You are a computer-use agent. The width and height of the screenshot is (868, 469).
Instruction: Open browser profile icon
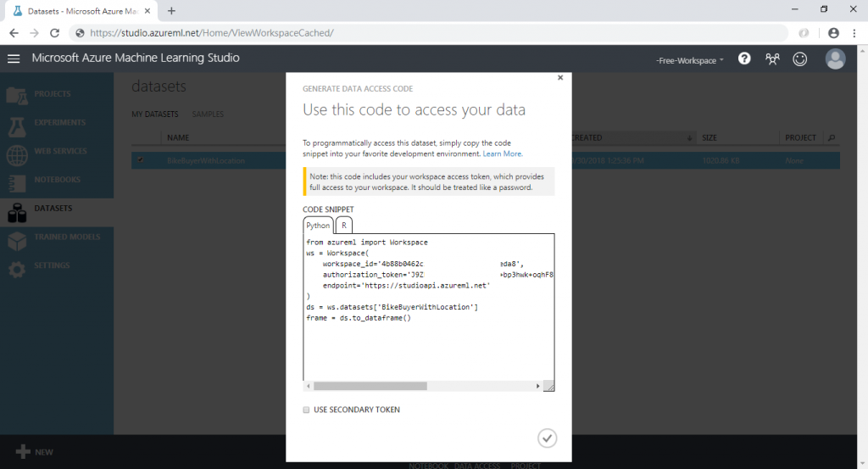coord(833,33)
